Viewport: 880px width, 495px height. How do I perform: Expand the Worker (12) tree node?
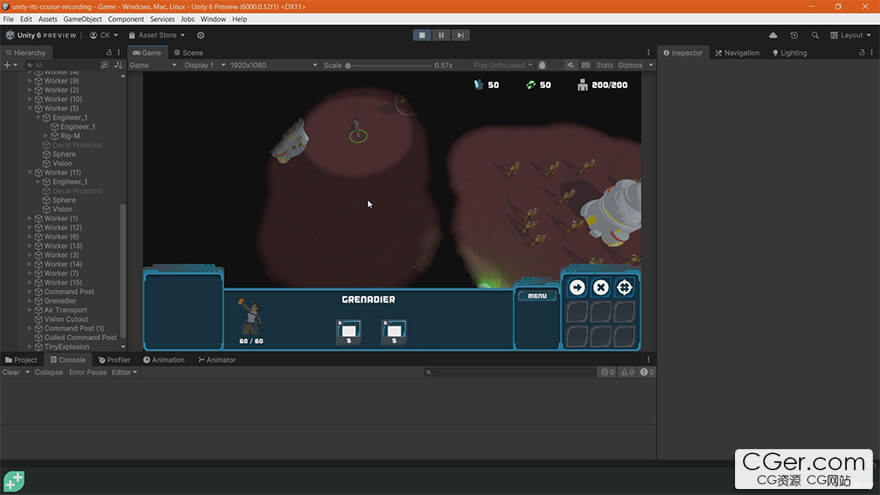point(30,227)
